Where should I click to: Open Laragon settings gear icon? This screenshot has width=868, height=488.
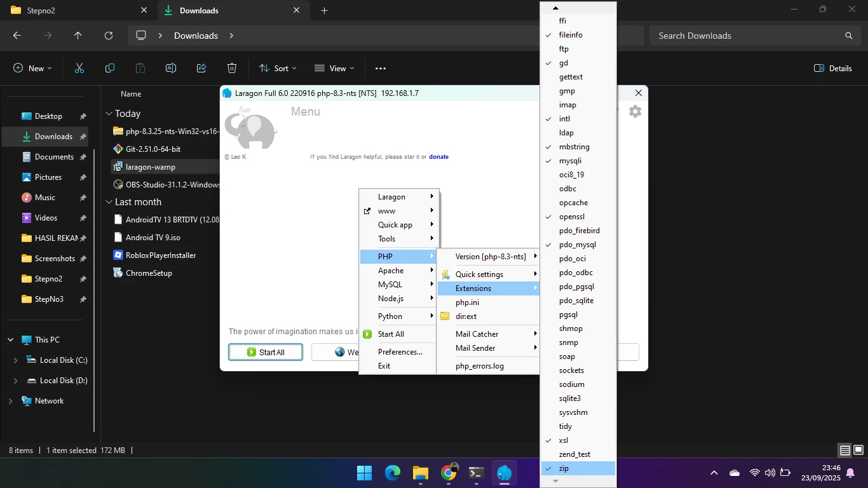click(635, 112)
